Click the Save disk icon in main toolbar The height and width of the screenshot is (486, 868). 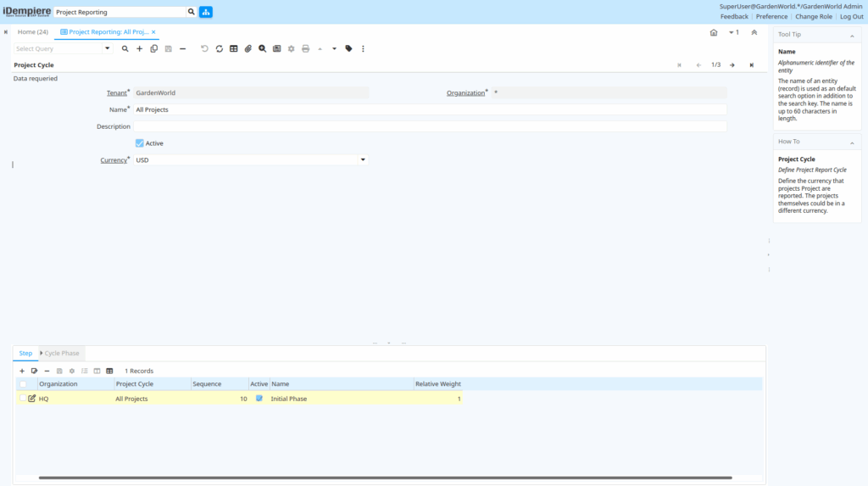(x=169, y=48)
